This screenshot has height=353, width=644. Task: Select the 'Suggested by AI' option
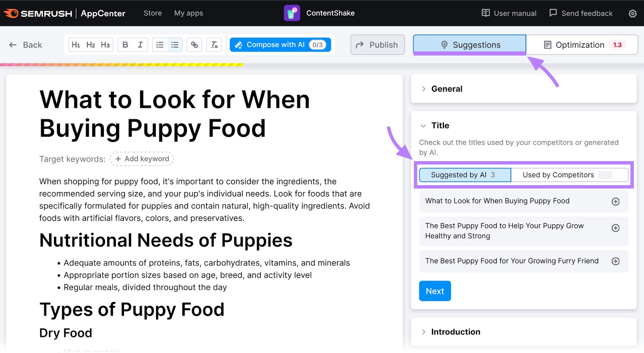465,175
